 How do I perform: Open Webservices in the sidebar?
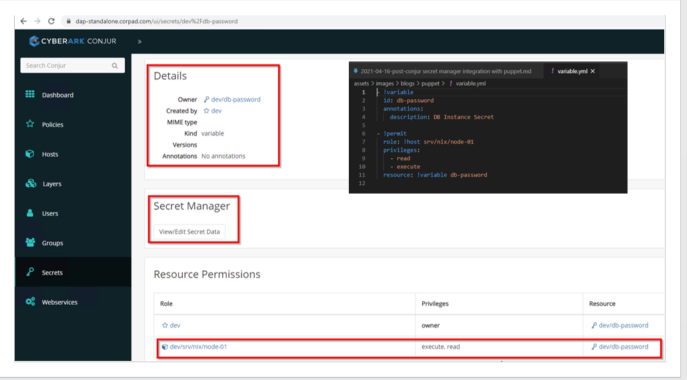(60, 302)
